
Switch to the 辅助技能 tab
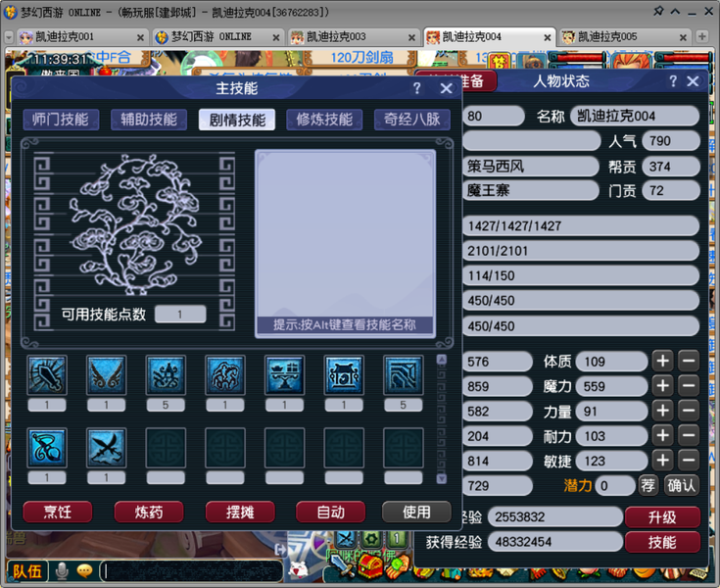149,120
